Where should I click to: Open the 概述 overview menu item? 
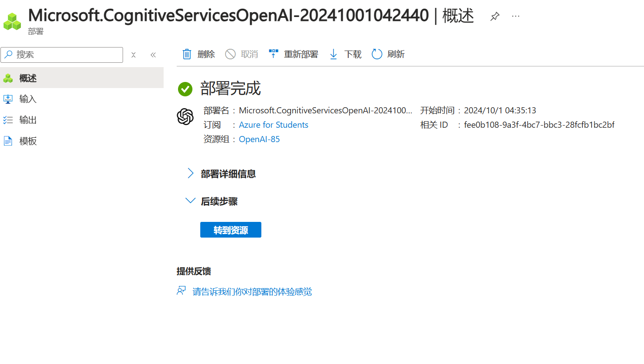click(x=82, y=78)
